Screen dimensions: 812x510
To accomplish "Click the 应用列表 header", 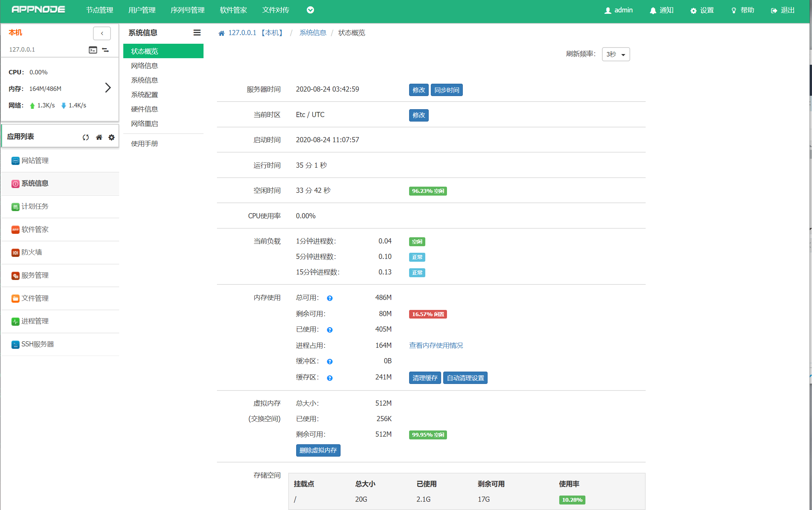I will pos(21,136).
